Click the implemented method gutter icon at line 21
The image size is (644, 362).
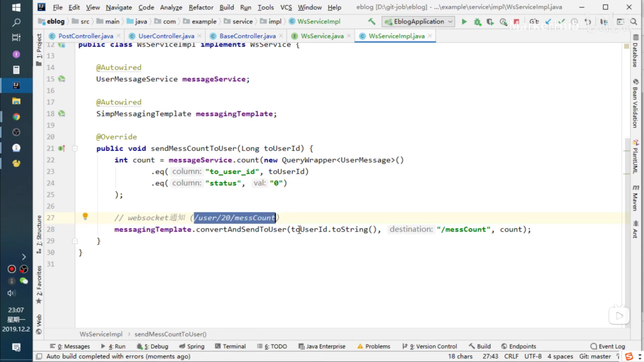62,148
